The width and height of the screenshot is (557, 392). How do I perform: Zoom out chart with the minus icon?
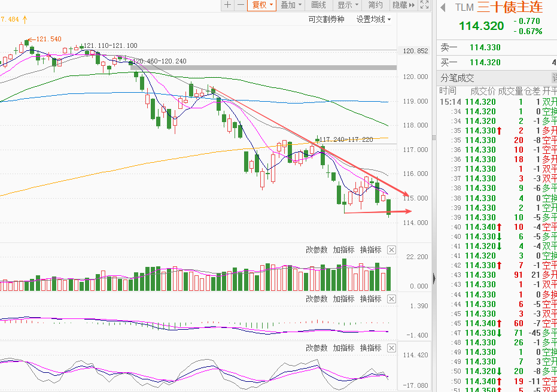[x=241, y=5]
